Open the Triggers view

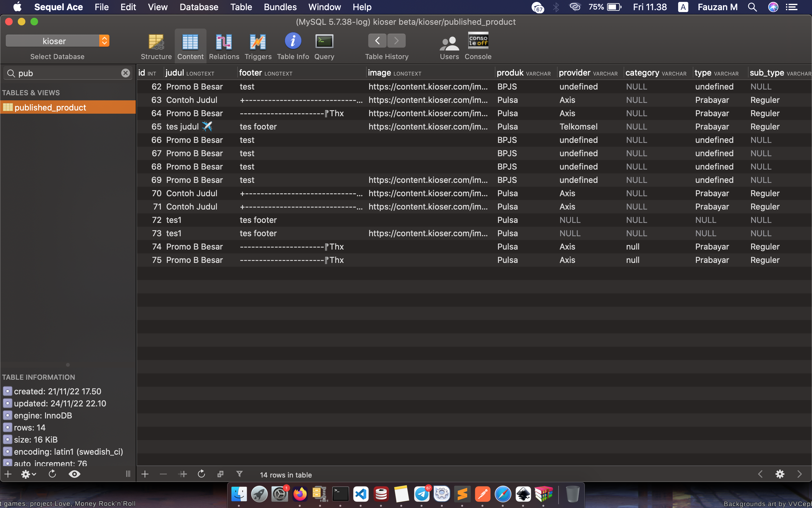coord(258,46)
